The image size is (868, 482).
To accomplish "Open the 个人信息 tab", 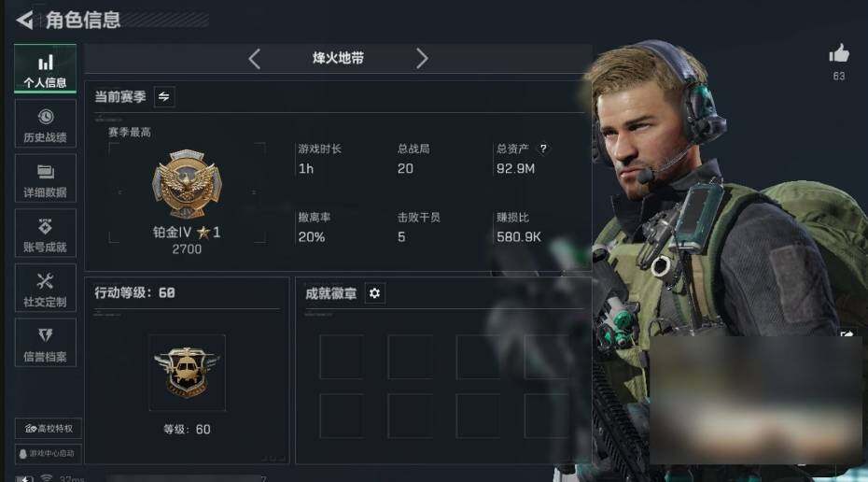I will click(46, 69).
